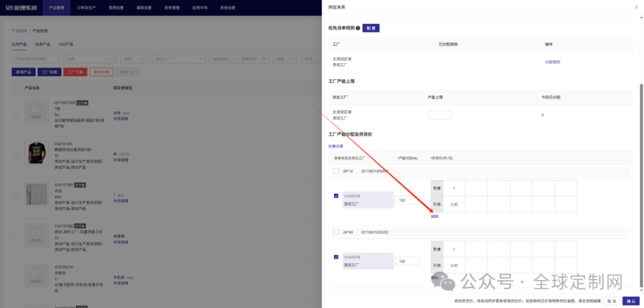Click the 分配规则 link
Image resolution: width=644 pixels, height=308 pixels.
tap(552, 61)
